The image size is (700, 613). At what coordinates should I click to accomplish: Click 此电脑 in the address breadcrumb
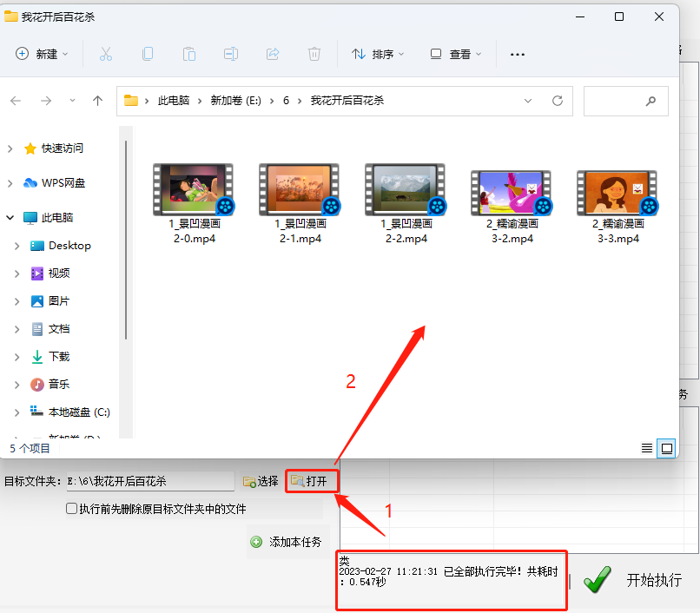pos(174,101)
